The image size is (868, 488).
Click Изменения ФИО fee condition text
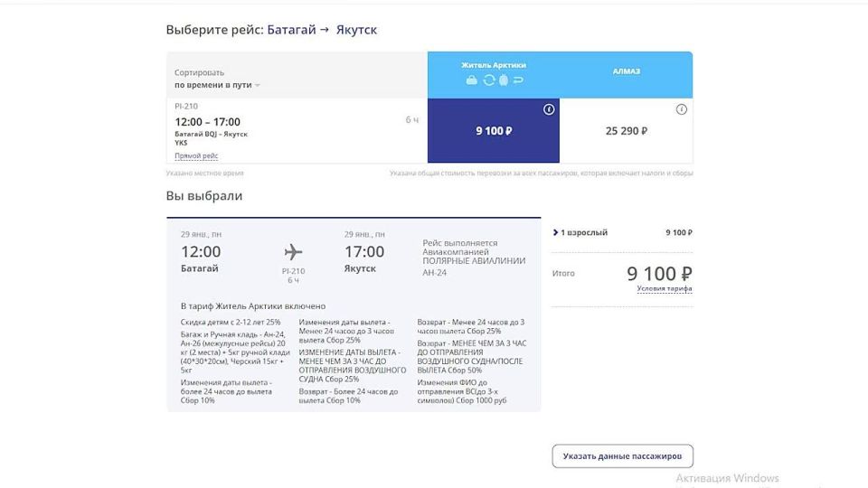click(x=462, y=391)
